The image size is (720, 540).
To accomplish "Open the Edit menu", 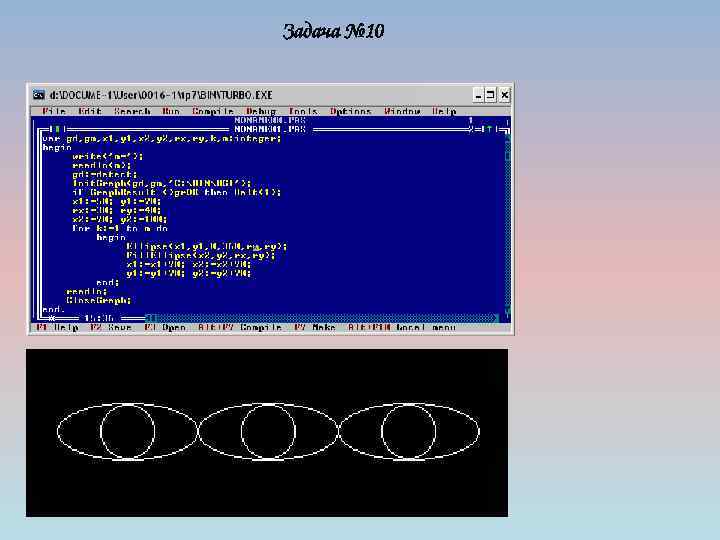I will pyautogui.click(x=90, y=111).
